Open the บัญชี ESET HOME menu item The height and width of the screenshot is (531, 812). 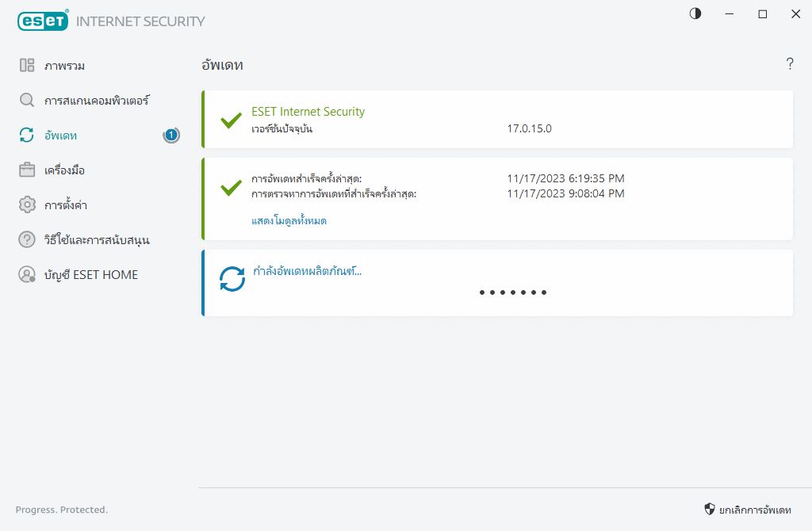91,274
